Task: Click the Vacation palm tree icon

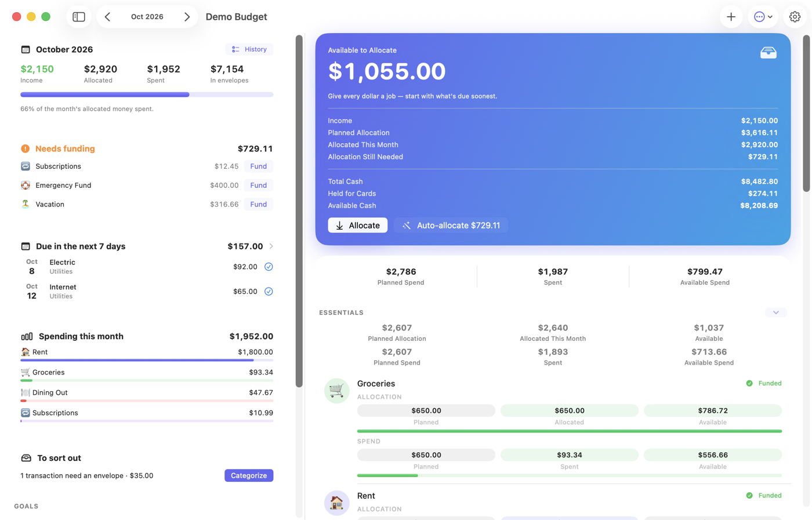Action: (26, 204)
